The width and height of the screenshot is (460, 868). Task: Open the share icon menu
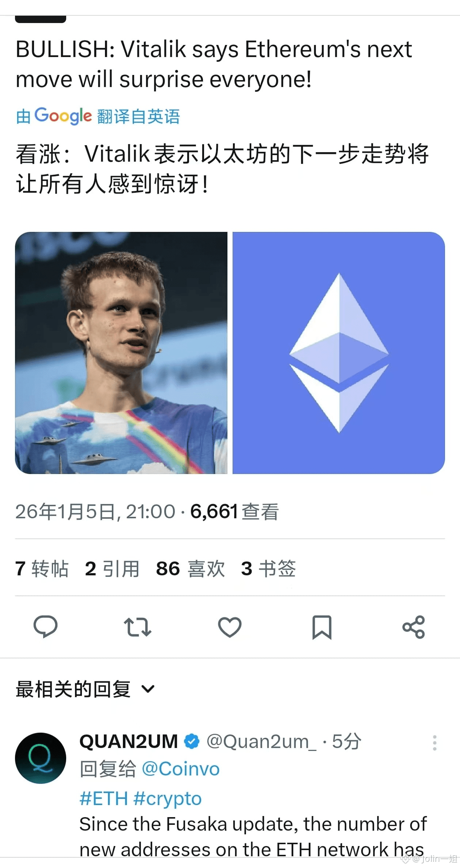tap(414, 627)
